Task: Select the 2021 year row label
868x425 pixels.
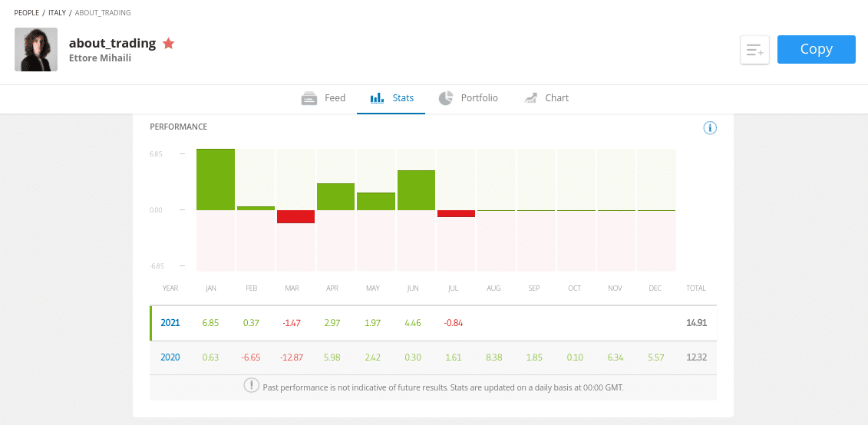Action: [170, 323]
